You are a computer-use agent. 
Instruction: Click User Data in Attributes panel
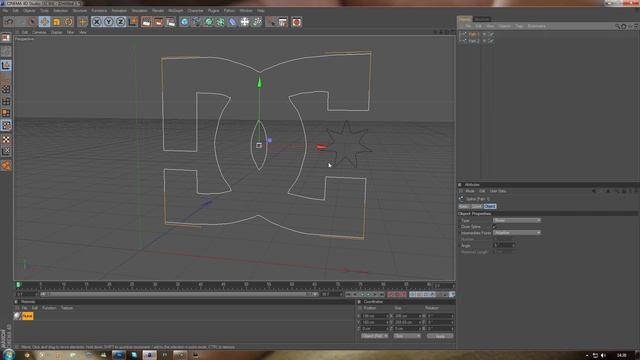click(x=498, y=191)
